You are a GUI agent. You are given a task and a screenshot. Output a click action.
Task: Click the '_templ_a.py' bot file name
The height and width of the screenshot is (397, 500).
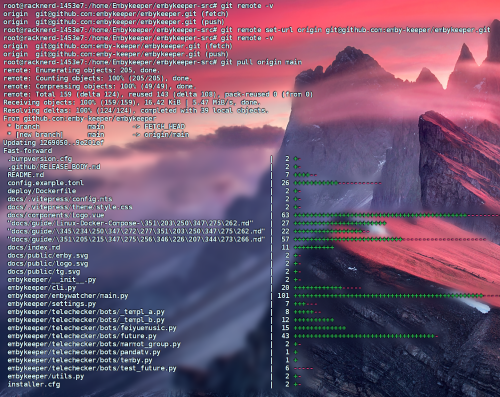pyautogui.click(x=86, y=312)
